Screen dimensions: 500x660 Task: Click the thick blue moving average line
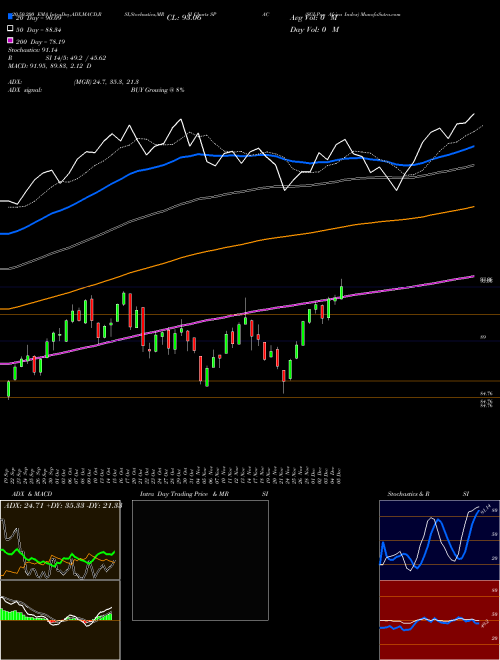pyautogui.click(x=236, y=156)
